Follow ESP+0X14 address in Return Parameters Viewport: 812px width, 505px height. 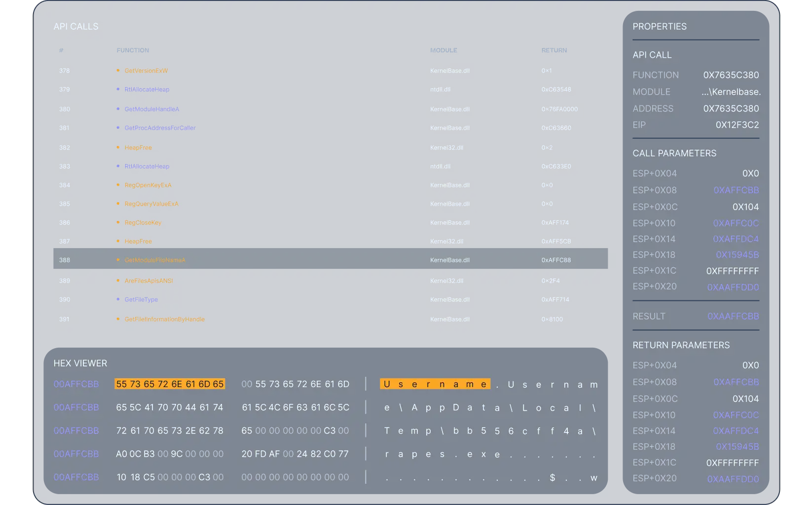(x=736, y=431)
